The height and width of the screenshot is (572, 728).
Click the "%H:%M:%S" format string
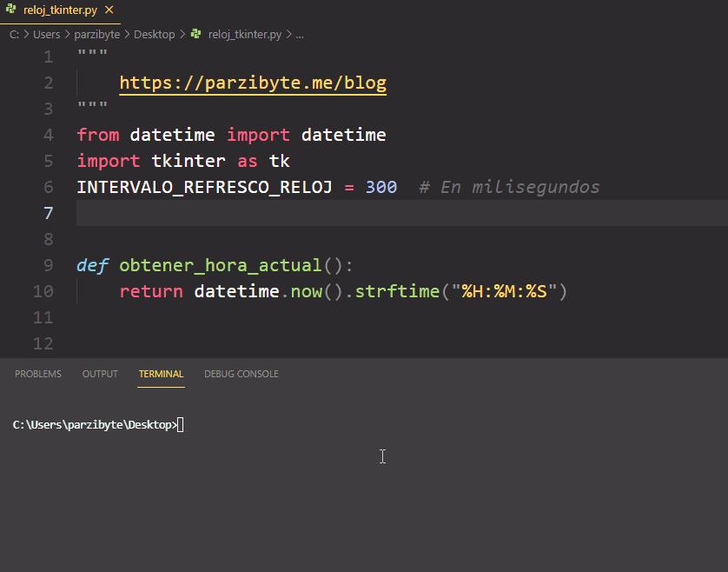click(504, 291)
